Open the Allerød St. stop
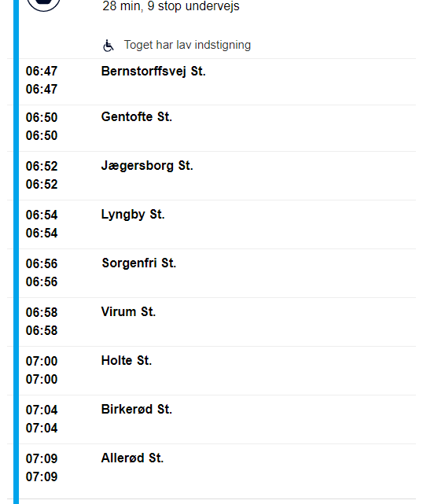 click(132, 458)
